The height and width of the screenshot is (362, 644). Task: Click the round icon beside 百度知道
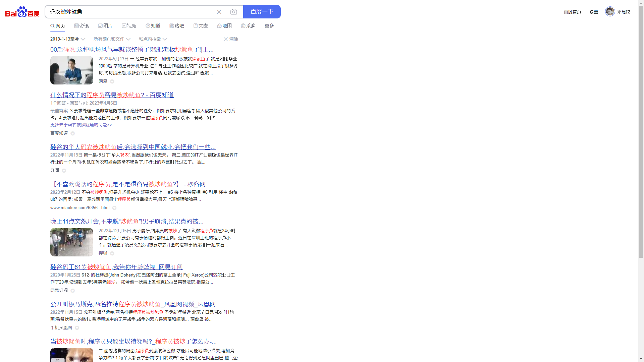pos(73,133)
